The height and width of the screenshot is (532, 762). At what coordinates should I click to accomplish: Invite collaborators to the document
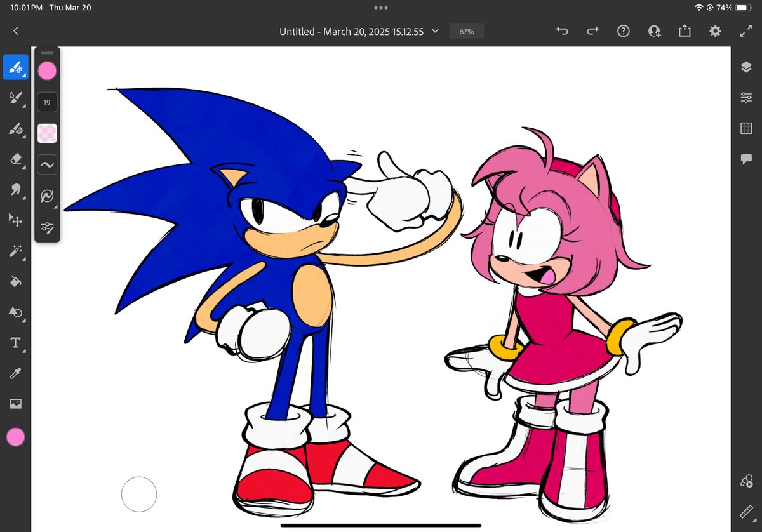pos(654,31)
